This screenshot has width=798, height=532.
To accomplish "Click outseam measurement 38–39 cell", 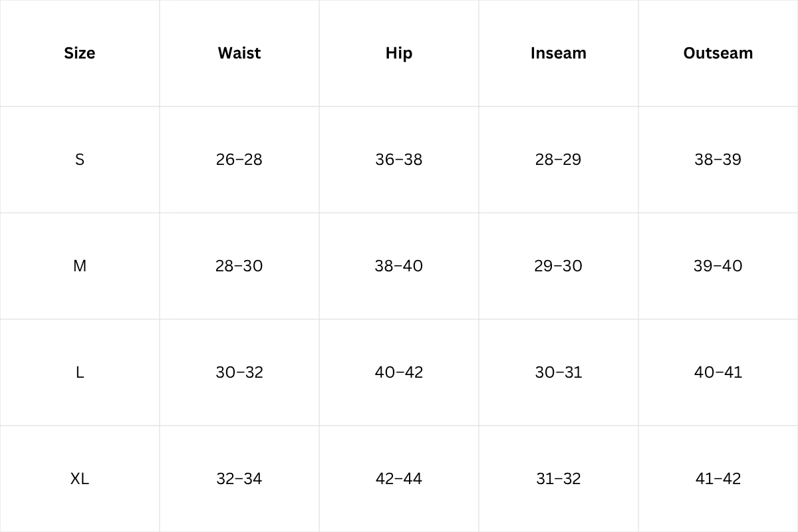I will (718, 160).
